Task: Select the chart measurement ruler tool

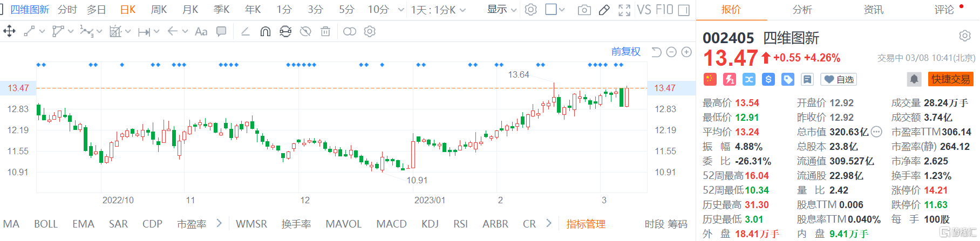Action: pos(115,31)
